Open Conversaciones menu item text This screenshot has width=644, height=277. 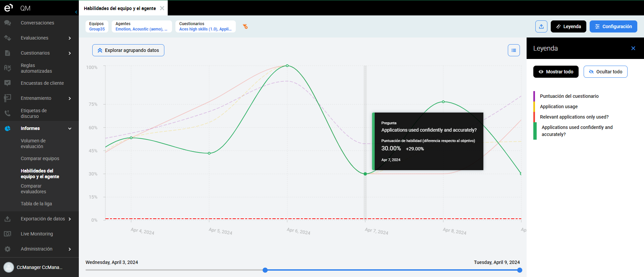[x=37, y=23]
